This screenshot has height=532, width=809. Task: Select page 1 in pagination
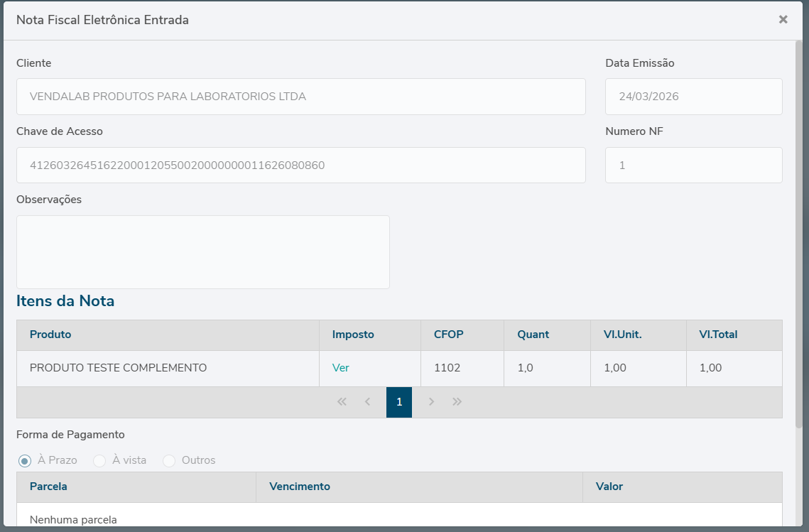399,402
